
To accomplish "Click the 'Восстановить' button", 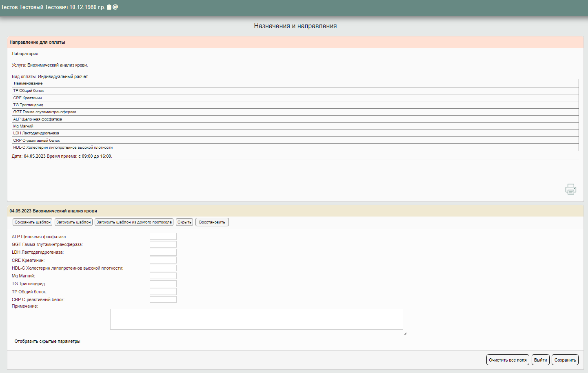I will 212,222.
